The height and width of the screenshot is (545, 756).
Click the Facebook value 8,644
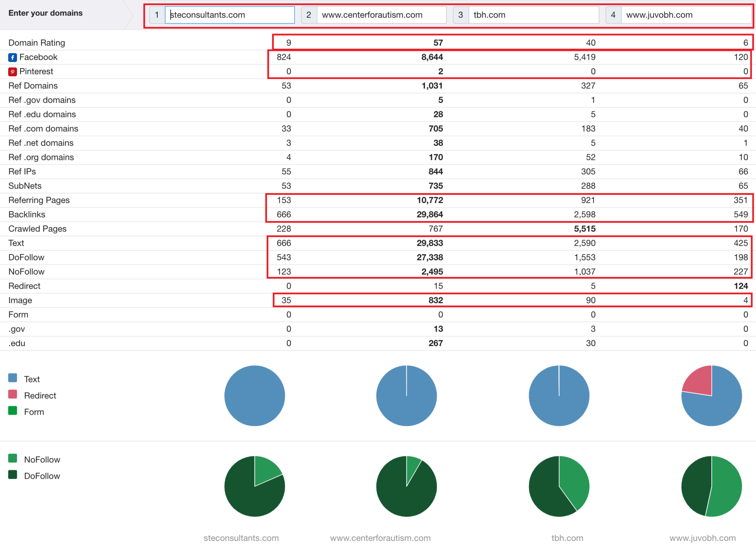432,57
